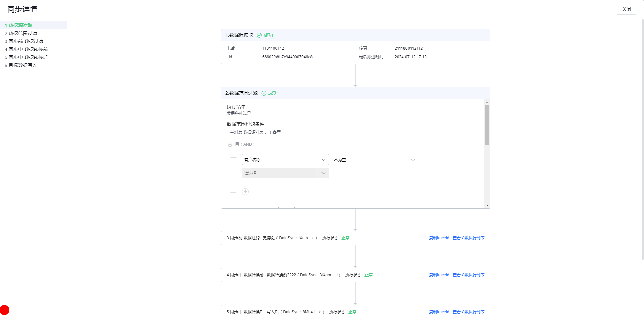Click the filter panel's vertical scrollbar thumb
644x315 pixels.
click(487, 125)
